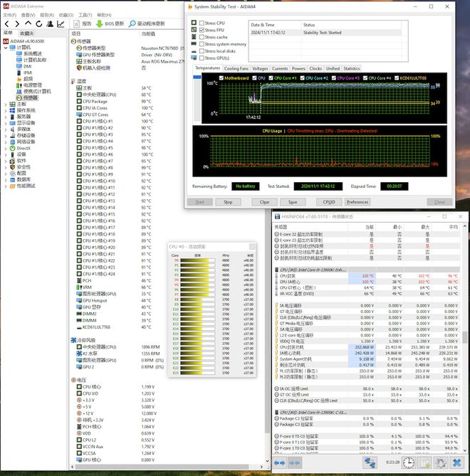Click the P0 core bar in CPU #0 clock window
Image resolution: width=470 pixels, height=476 pixels.
[197, 260]
